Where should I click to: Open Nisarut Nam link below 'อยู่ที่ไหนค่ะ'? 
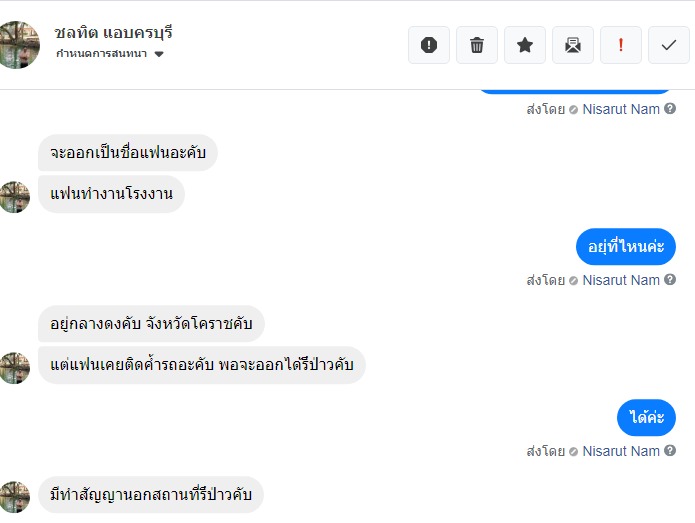621,280
